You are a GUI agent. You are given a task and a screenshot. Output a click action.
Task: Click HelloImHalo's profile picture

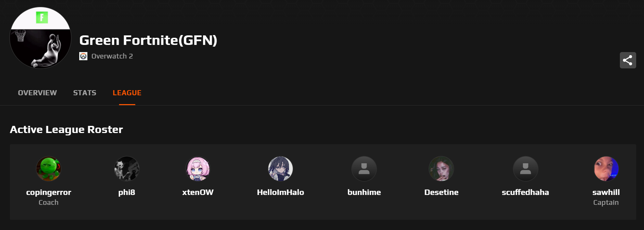(281, 169)
